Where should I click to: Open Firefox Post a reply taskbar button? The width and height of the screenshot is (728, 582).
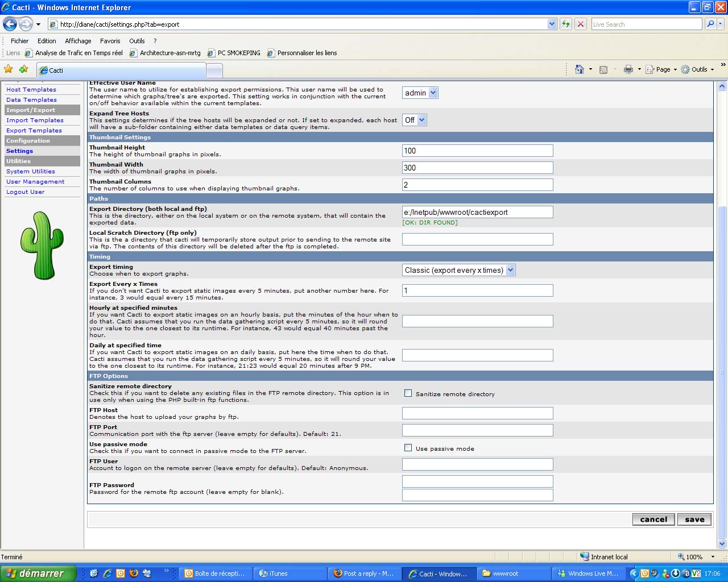click(365, 573)
